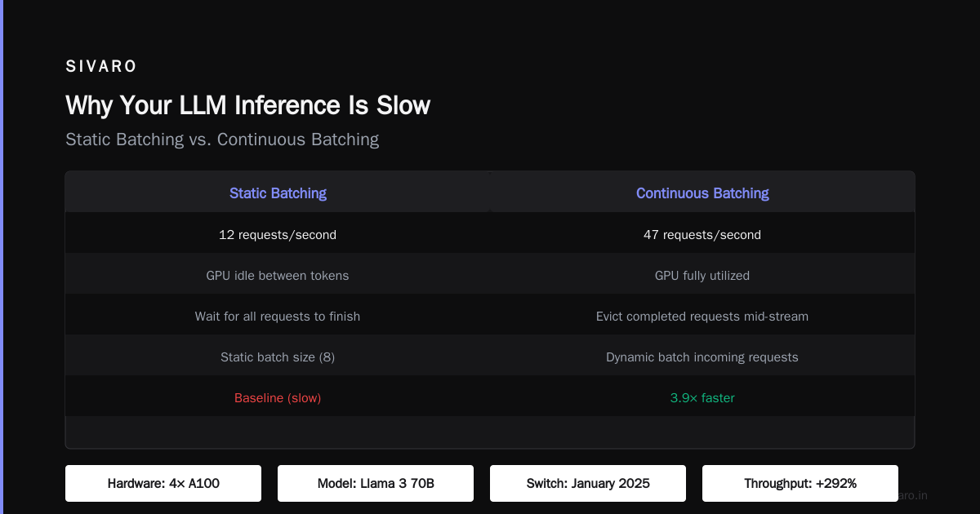Screen dimensions: 980x514
Task: Select the 'GPU idle between tokens' cell
Action: coord(278,275)
